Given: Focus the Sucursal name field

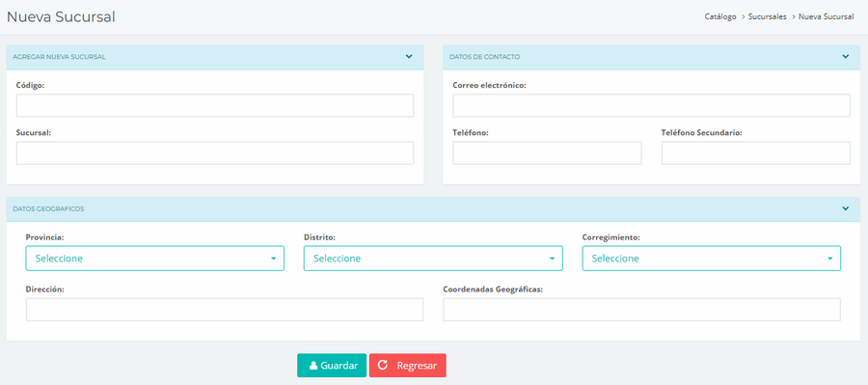Looking at the screenshot, I should coord(215,152).
